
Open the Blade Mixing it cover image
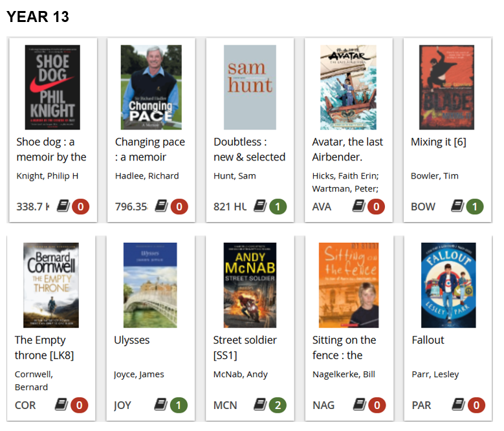pyautogui.click(x=446, y=87)
